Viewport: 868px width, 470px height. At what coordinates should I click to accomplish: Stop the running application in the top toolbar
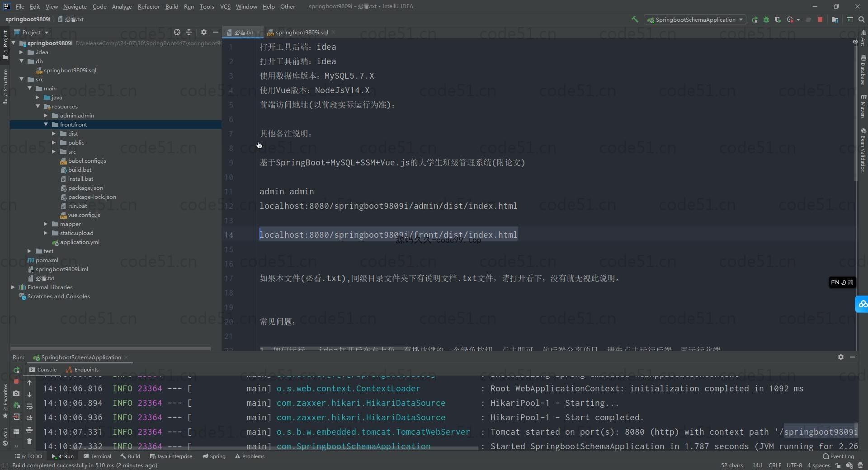tap(820, 19)
